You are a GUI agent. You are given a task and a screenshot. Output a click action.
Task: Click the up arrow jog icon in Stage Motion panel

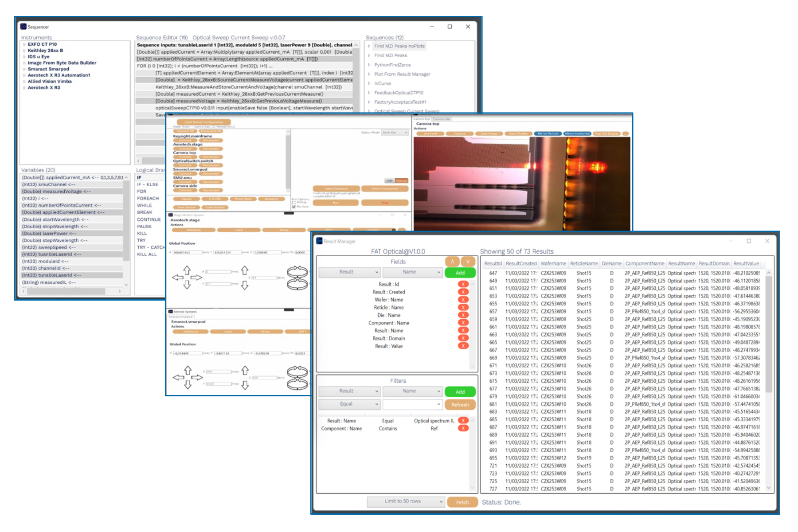click(x=187, y=271)
